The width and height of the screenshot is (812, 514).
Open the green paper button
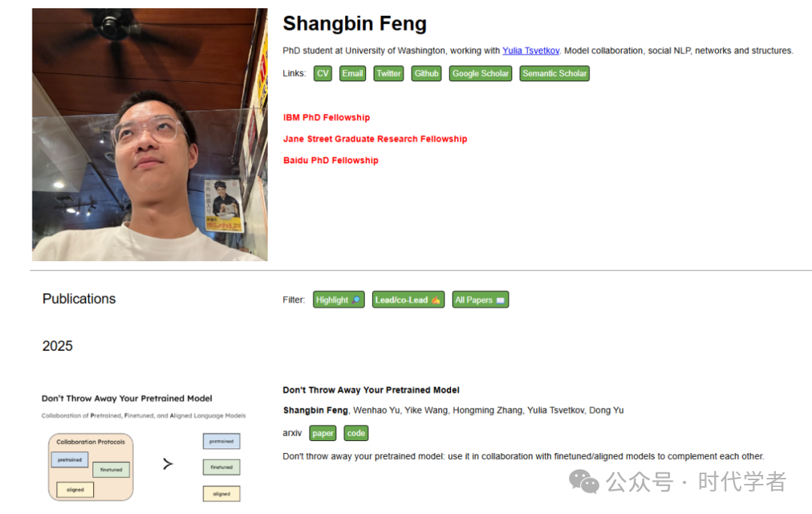coord(323,433)
